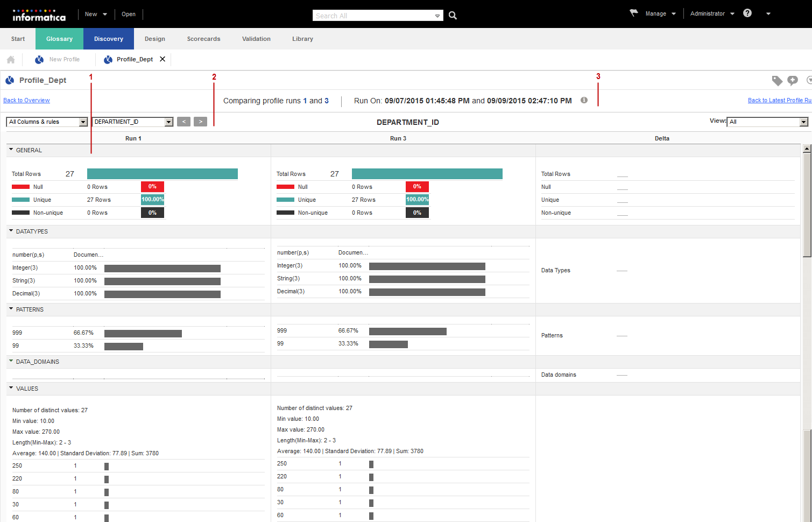Collapse the PATTERNS section
812x522 pixels.
click(x=11, y=309)
